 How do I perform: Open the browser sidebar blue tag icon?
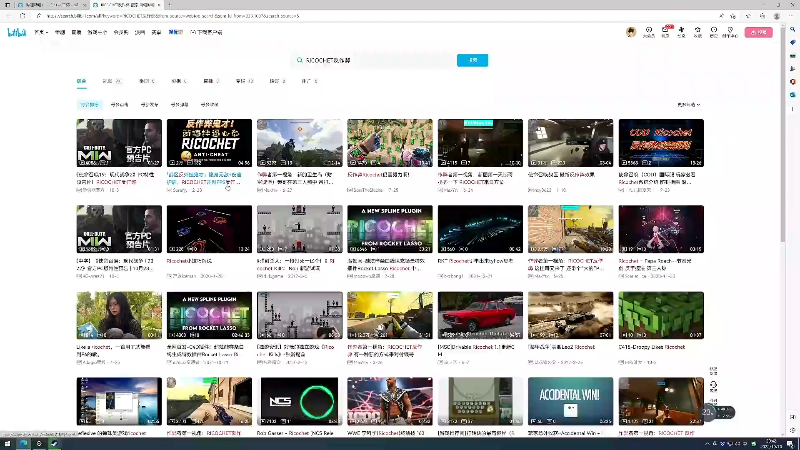pos(792,43)
